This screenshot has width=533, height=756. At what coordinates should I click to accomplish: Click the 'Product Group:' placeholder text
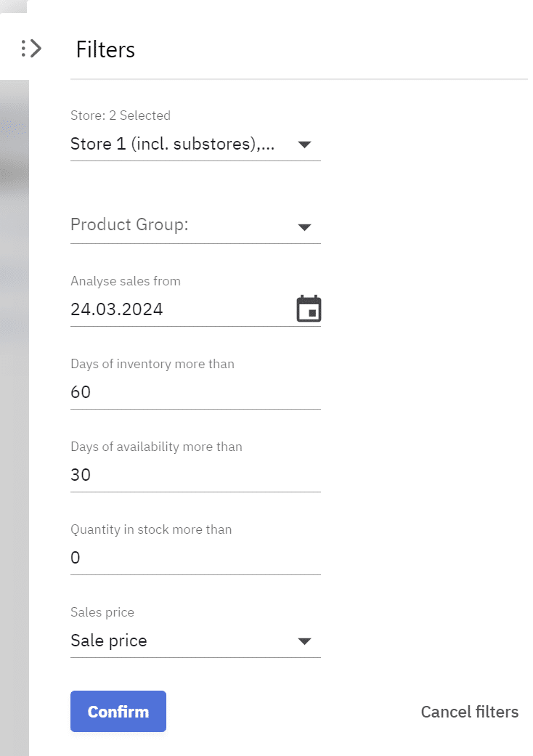tap(129, 225)
